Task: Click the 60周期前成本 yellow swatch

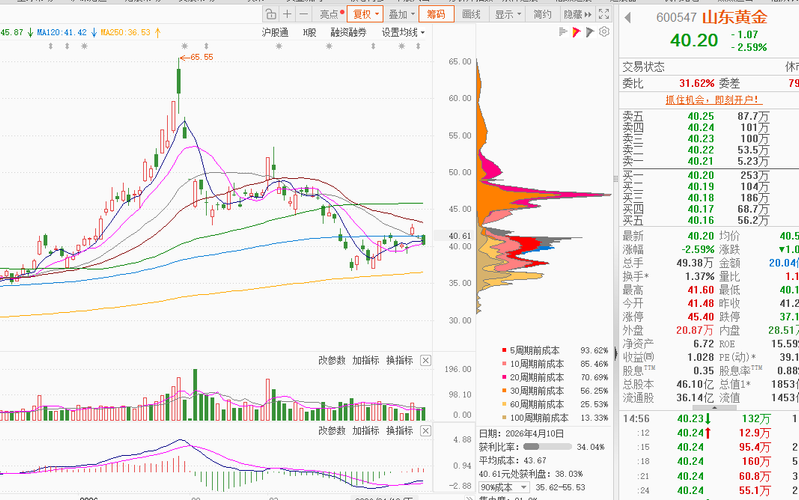Action: pyautogui.click(x=504, y=404)
